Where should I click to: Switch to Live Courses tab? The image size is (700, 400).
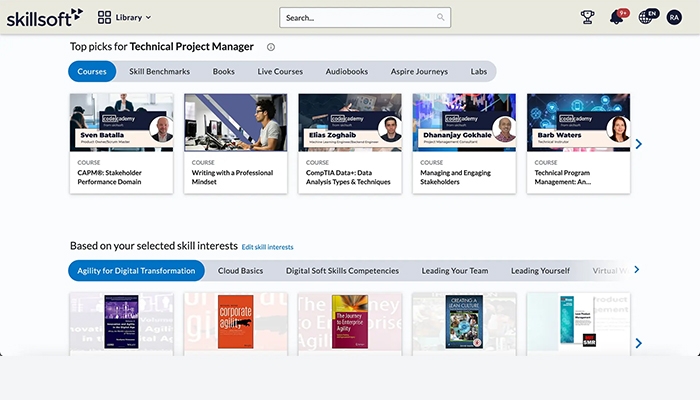pos(280,71)
